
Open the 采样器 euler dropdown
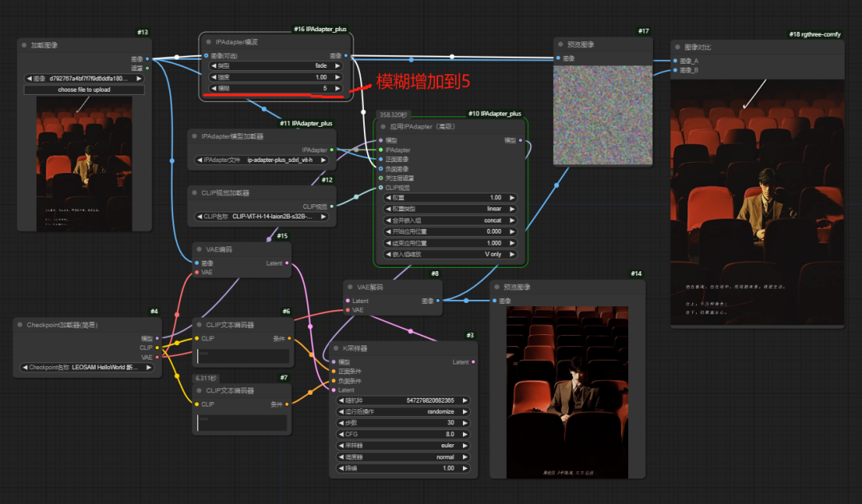403,445
